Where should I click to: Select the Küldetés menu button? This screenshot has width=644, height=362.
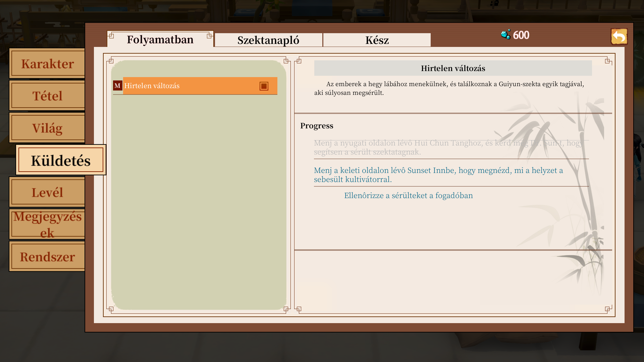point(61,160)
